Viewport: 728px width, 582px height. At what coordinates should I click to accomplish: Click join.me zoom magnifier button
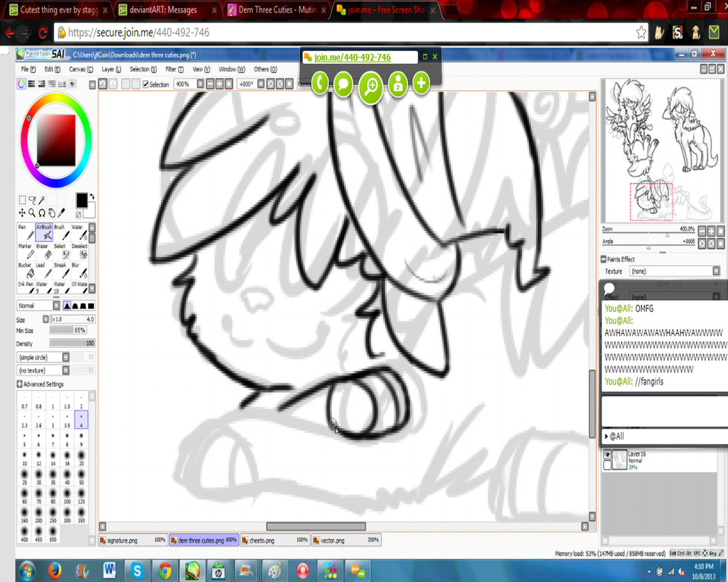click(x=370, y=86)
